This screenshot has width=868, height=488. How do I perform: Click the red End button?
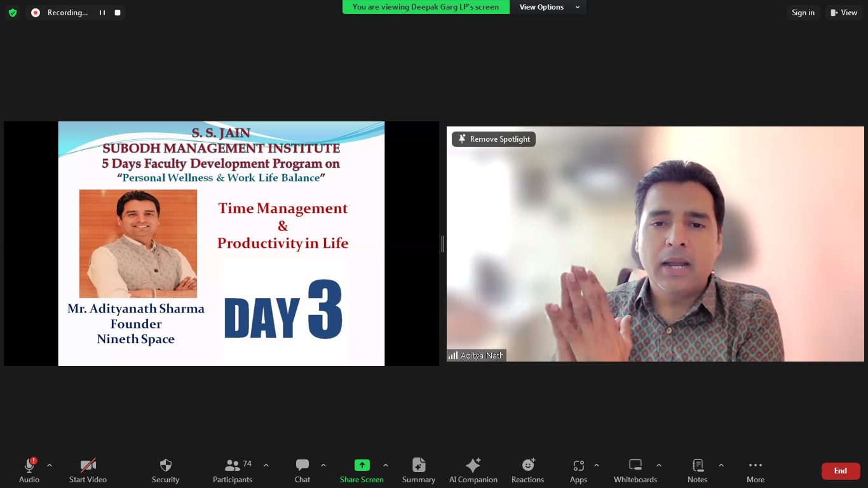[x=840, y=471]
